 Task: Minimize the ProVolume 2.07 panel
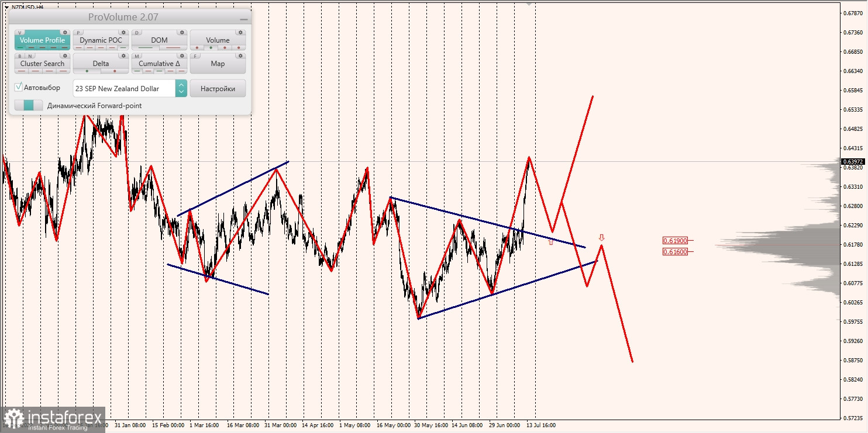(x=244, y=19)
